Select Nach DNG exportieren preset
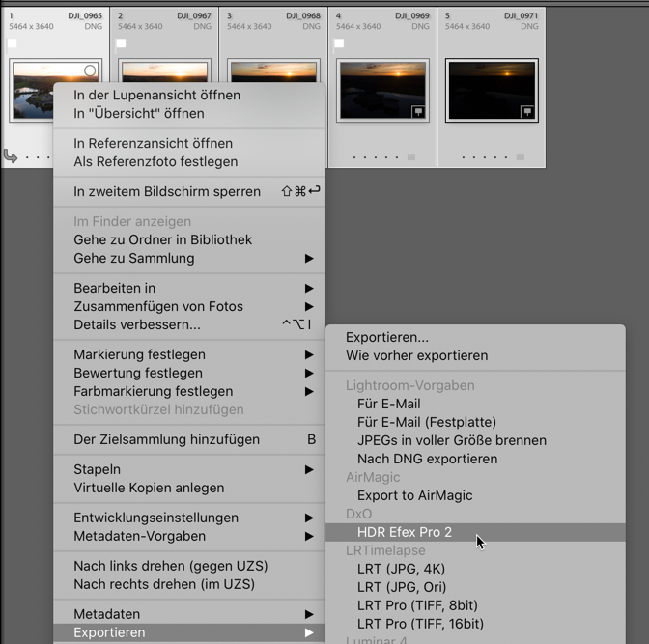This screenshot has width=649, height=644. coord(475,459)
